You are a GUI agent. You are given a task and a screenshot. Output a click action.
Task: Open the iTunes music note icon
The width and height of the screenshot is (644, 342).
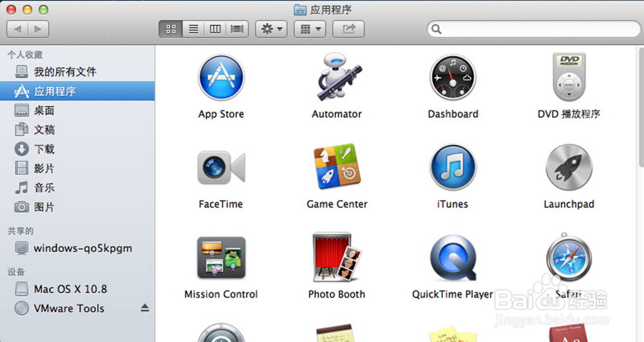(453, 167)
